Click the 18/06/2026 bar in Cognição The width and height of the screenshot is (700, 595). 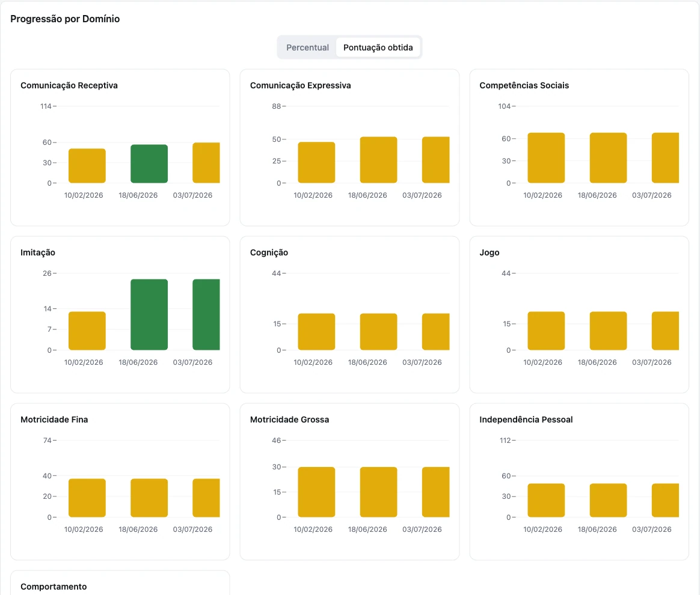379,332
